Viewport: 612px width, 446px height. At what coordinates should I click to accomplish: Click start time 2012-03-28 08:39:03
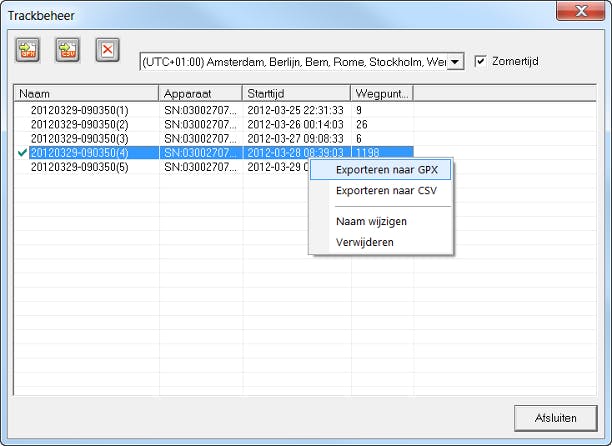tap(295, 153)
